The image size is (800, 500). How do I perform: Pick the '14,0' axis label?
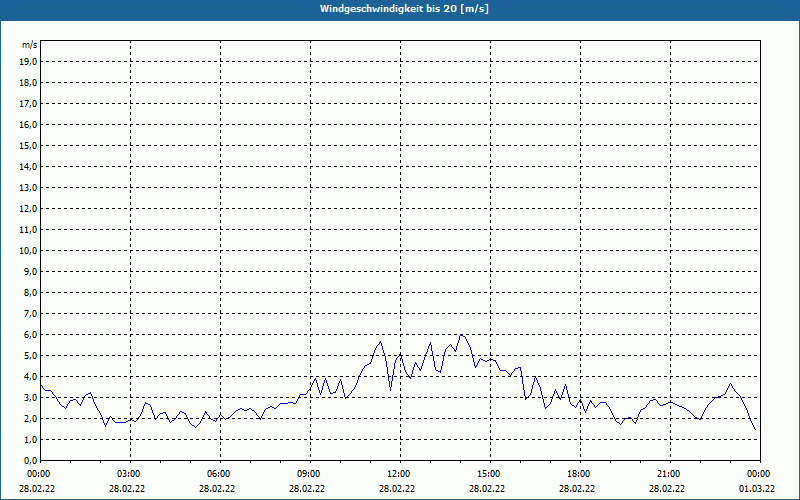(28, 166)
